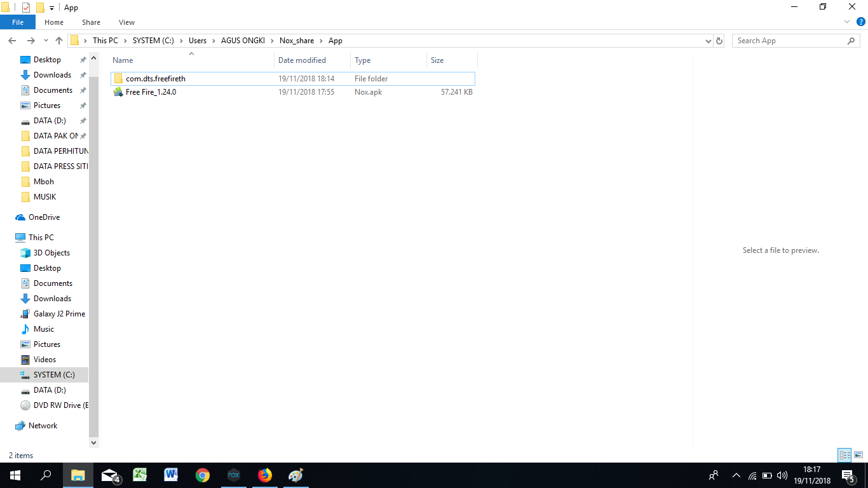Screen dimensions: 868x488
Task: Expand the ribbon with the chevron
Action: (847, 22)
